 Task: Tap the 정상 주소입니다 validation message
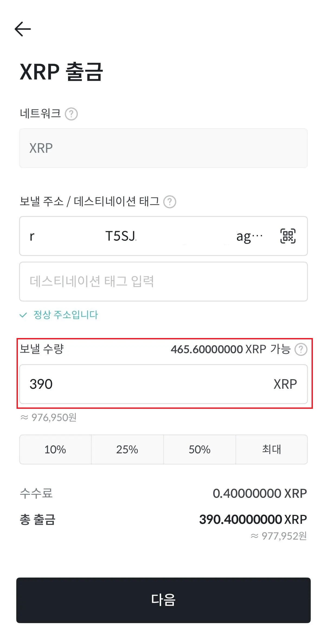65,315
